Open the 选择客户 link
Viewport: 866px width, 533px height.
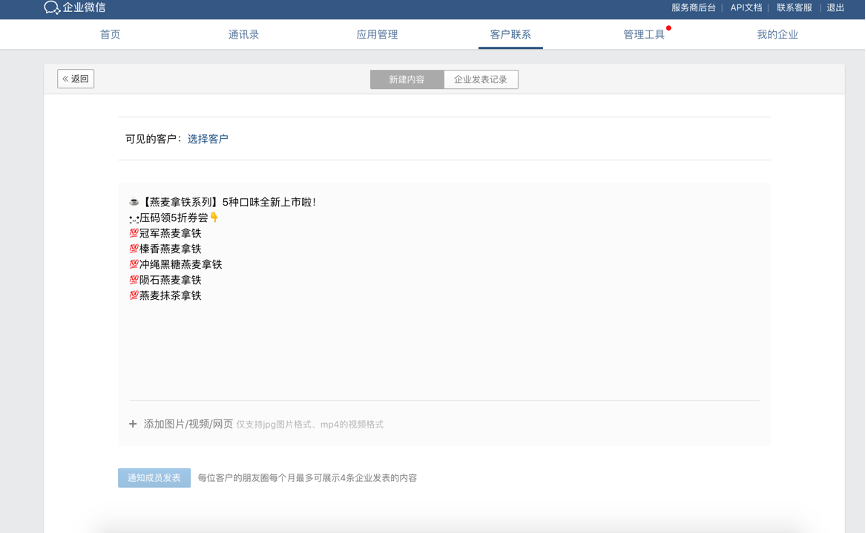[208, 139]
